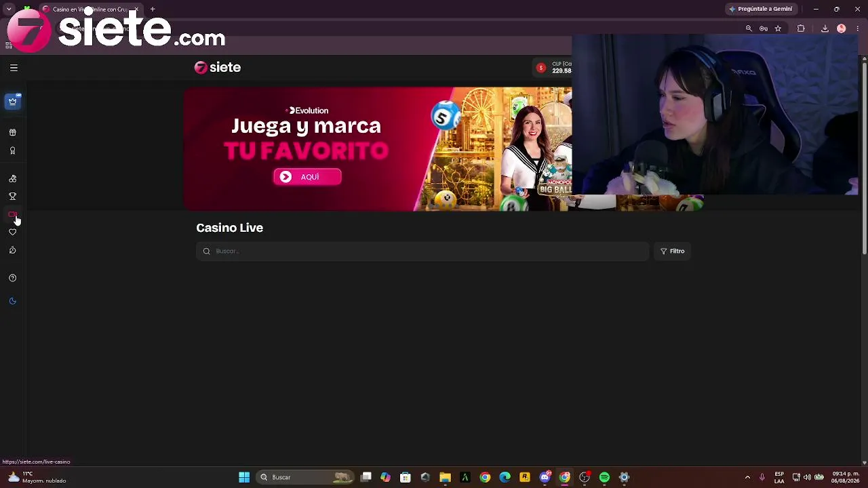The width and height of the screenshot is (868, 488).
Task: Open the Chrome downloads icon
Action: [825, 28]
